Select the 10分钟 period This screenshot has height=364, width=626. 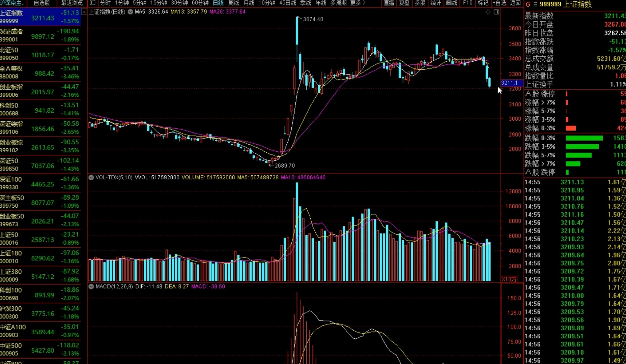267,3
